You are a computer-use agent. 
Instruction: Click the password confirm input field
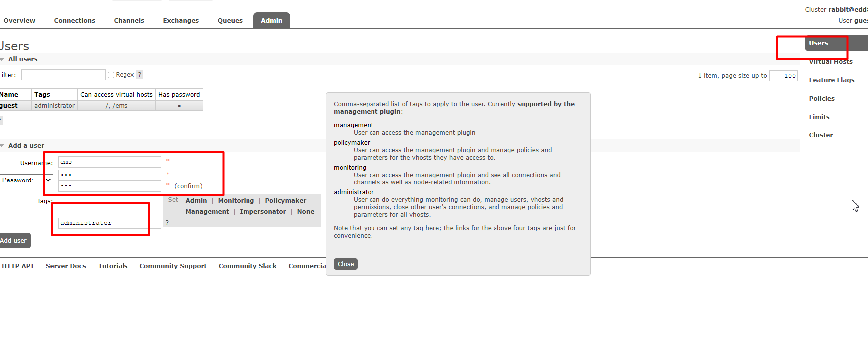coord(110,186)
